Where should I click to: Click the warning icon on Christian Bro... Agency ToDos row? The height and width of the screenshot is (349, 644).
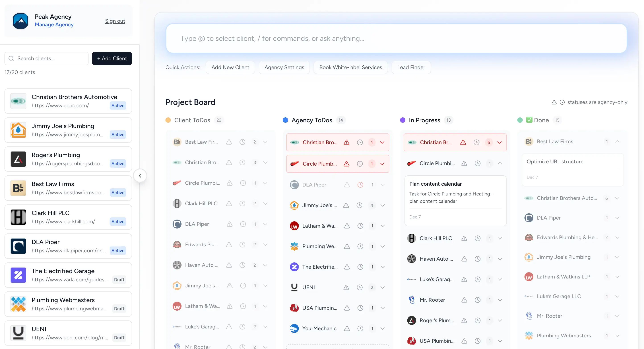click(347, 142)
